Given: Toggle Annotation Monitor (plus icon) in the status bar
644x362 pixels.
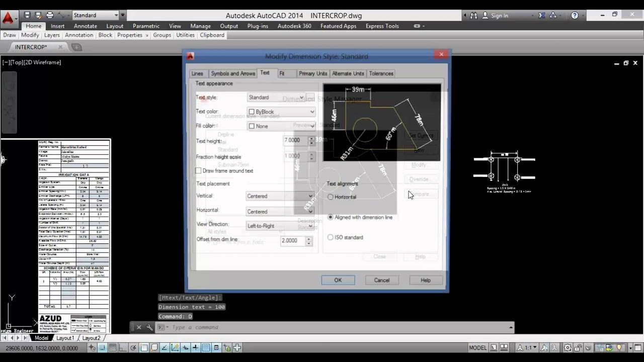Looking at the screenshot, I should [237, 347].
